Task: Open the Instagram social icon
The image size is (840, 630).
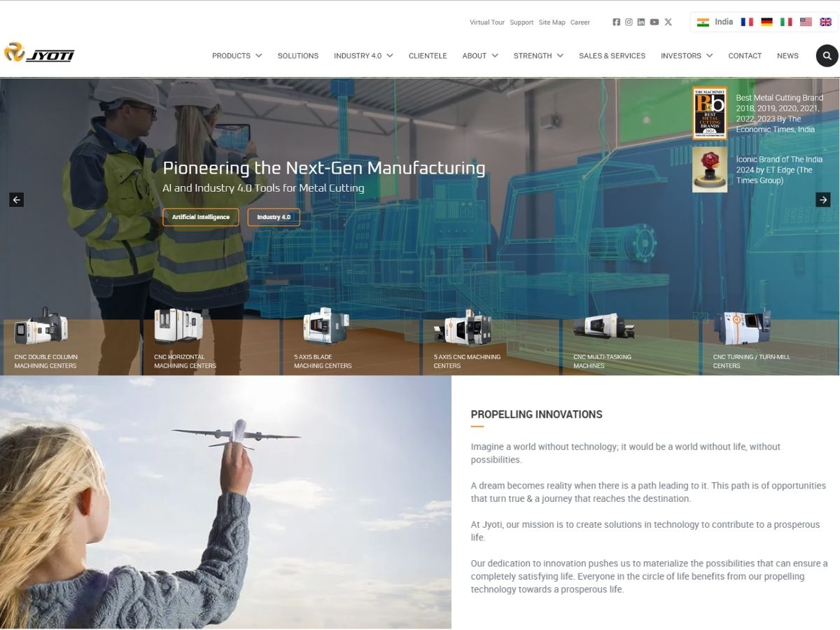Action: 629,22
